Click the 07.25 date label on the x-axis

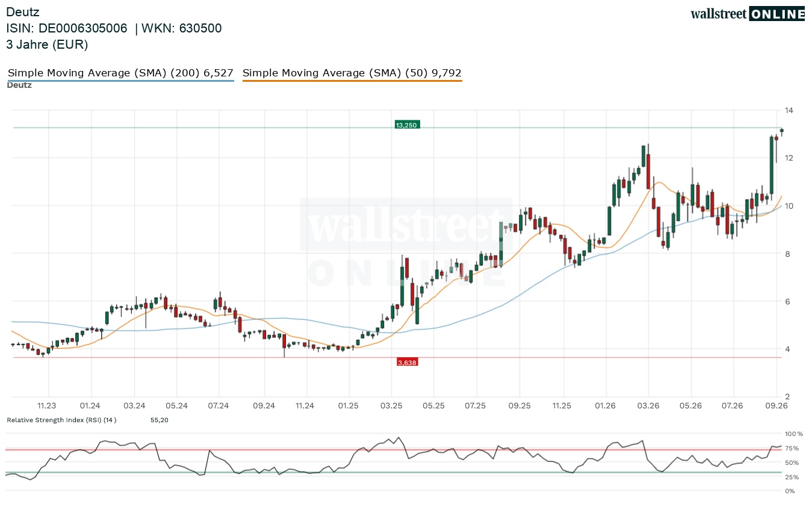point(476,406)
